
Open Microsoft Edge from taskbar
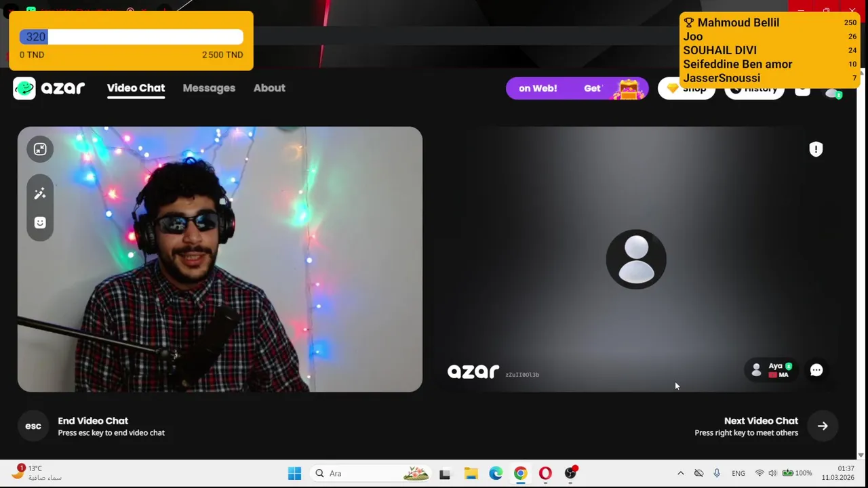pyautogui.click(x=496, y=473)
